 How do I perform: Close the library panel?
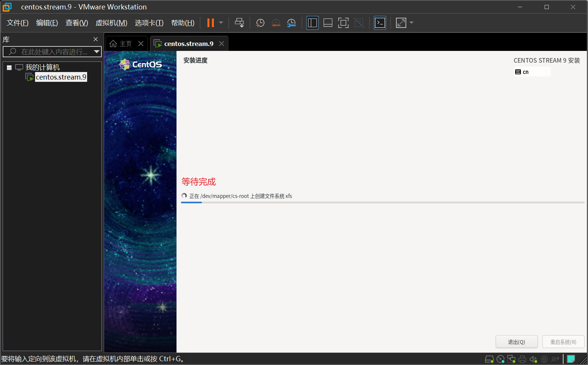coord(96,39)
